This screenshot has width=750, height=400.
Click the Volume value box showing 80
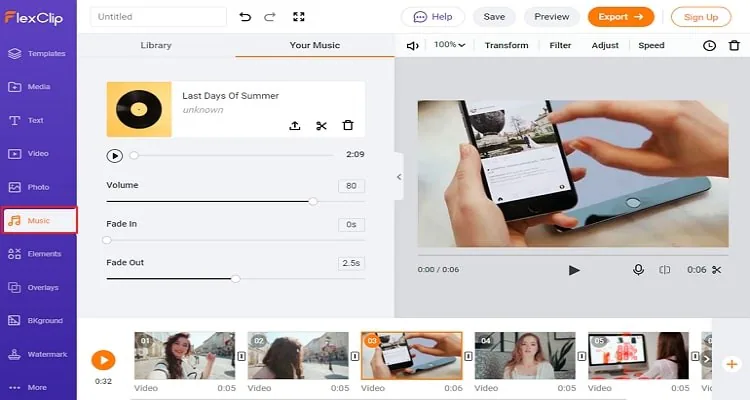coord(351,186)
